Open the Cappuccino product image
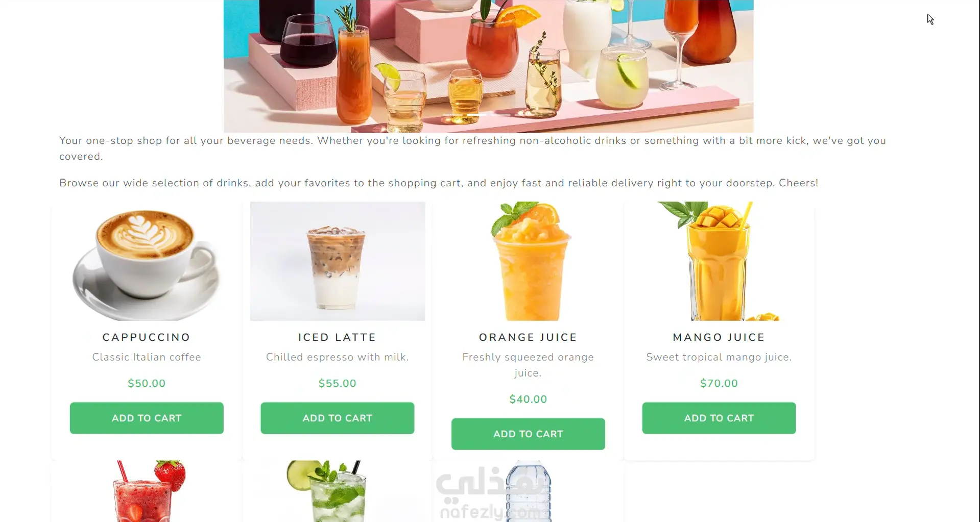Viewport: 980px width, 522px height. point(147,261)
